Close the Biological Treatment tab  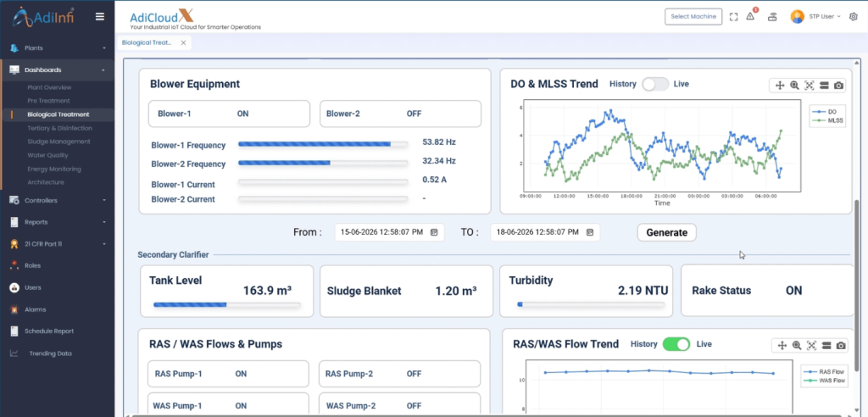coord(183,42)
